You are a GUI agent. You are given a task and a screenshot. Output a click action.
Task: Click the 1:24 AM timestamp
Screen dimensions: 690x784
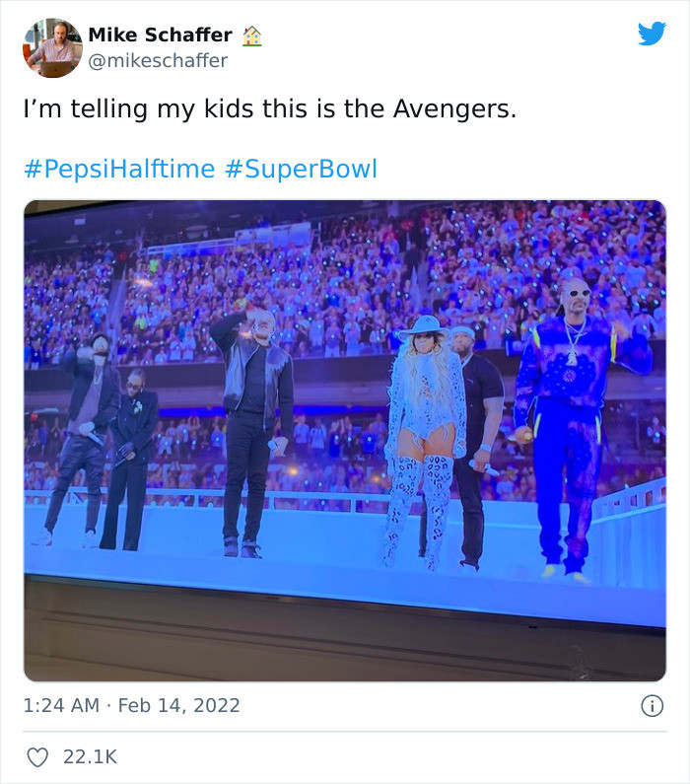[x=61, y=705]
